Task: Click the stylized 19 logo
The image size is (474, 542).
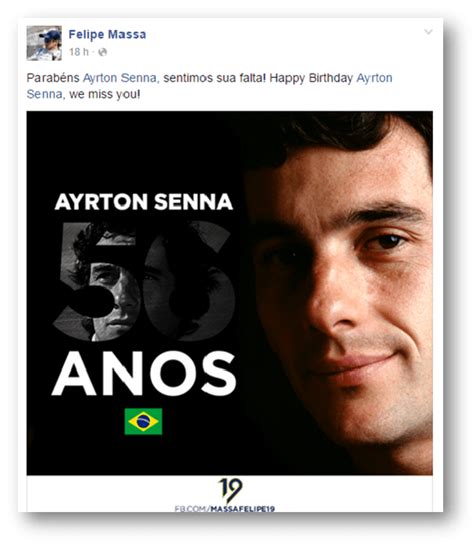Action: 230,490
